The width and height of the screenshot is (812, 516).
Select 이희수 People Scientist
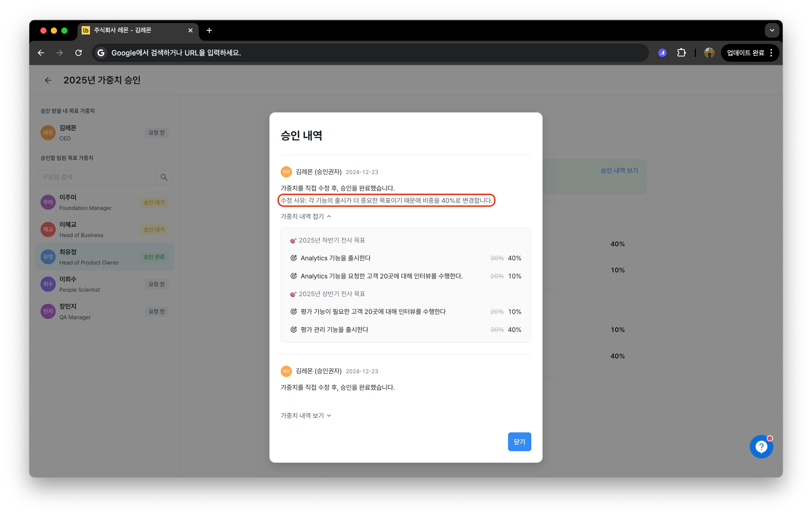pos(105,284)
